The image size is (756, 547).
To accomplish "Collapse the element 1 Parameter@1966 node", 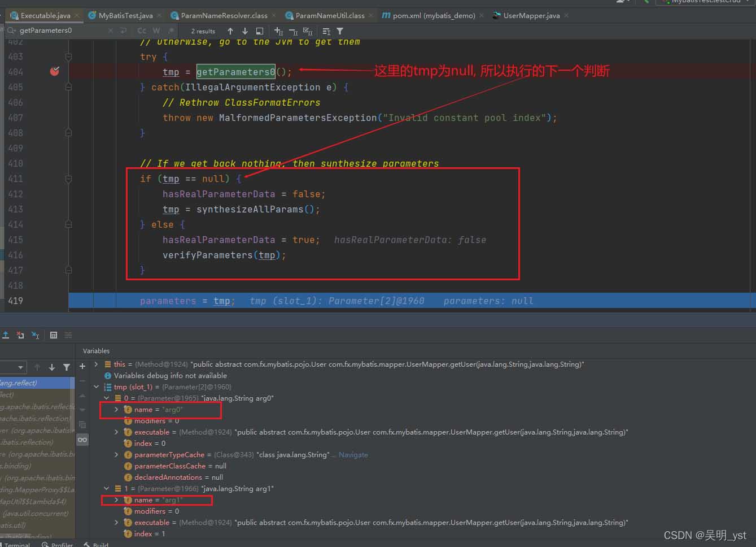I will pos(106,489).
